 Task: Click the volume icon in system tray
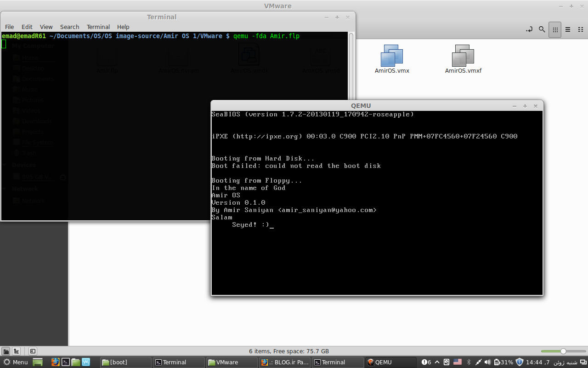487,362
